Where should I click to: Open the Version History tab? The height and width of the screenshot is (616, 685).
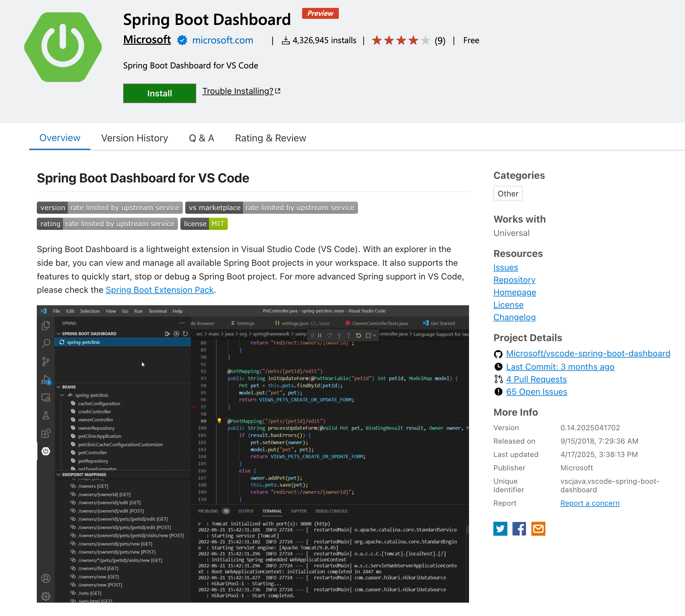(x=134, y=138)
